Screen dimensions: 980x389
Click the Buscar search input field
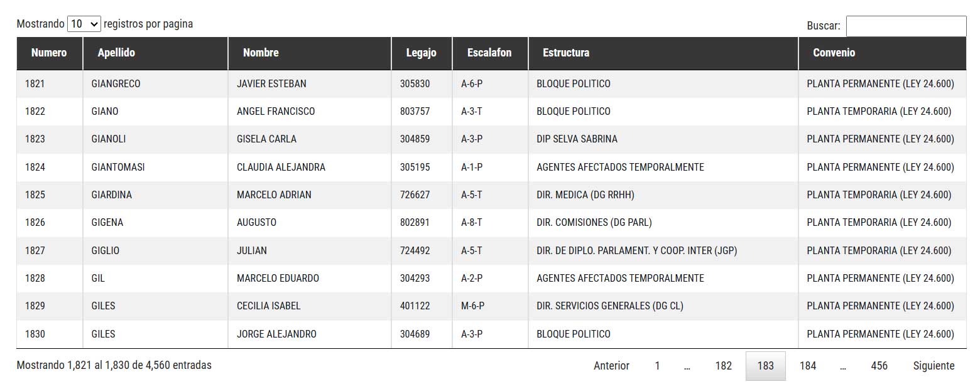coord(906,26)
